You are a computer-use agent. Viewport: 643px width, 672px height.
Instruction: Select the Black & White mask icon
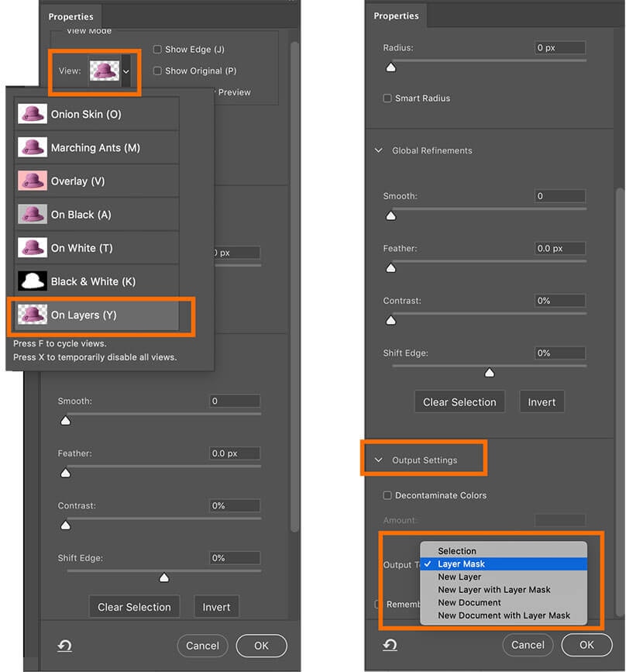(x=32, y=281)
